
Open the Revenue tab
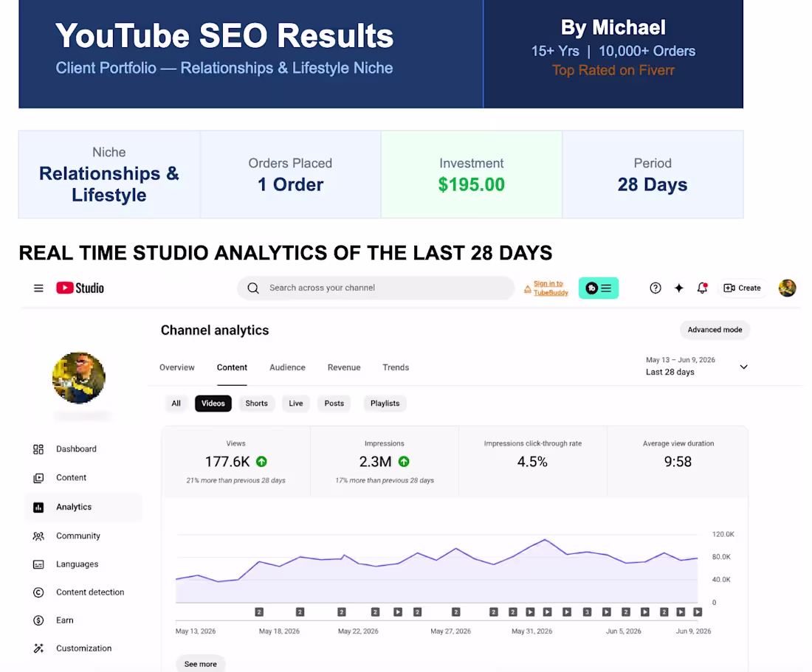point(344,367)
